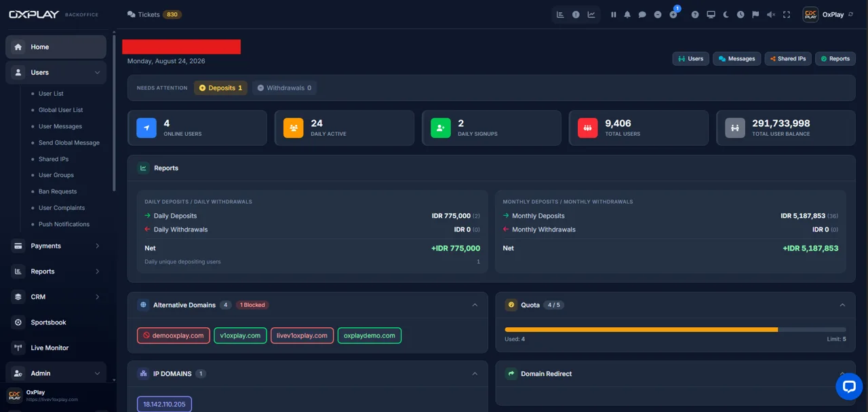The image size is (868, 412).
Task: Click the Reports quick button at top right
Action: click(835, 58)
